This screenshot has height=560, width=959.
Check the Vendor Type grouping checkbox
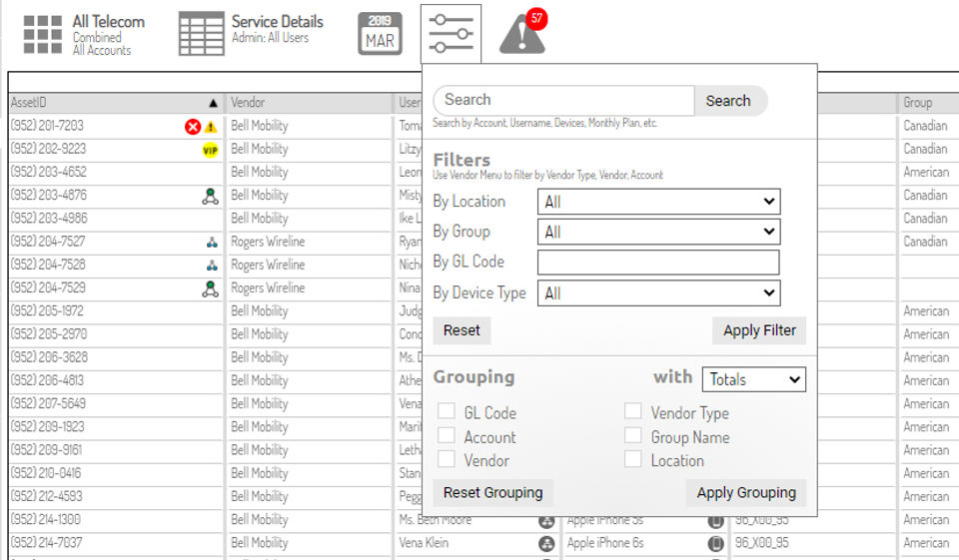633,411
